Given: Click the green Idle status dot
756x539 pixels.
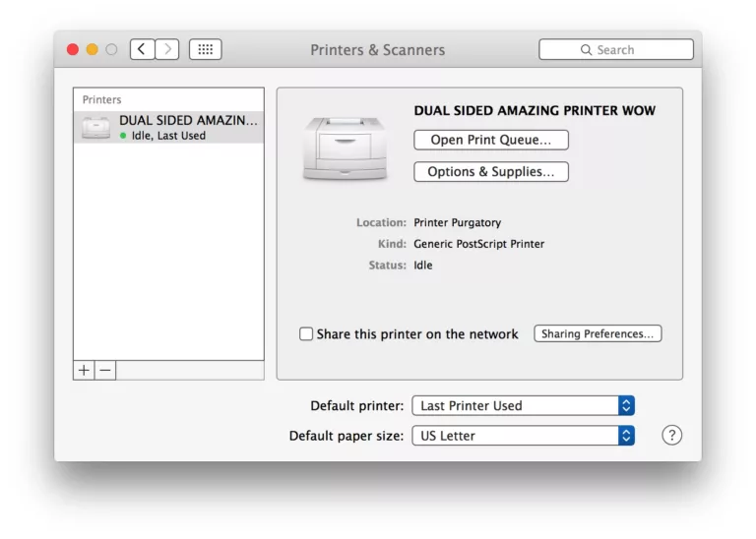Looking at the screenshot, I should pos(123,136).
